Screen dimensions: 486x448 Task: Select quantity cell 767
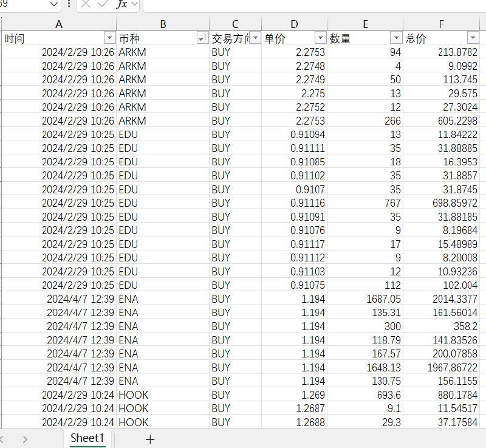365,202
